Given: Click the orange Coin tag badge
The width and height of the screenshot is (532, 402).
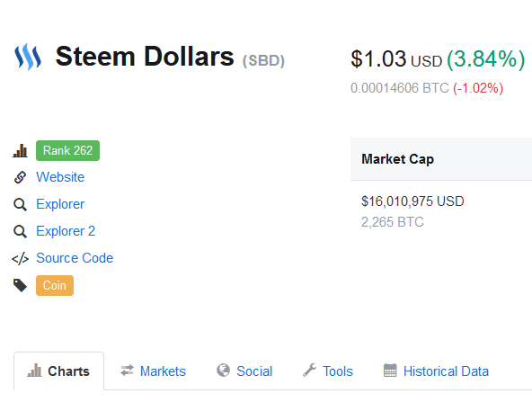Looking at the screenshot, I should (x=55, y=286).
